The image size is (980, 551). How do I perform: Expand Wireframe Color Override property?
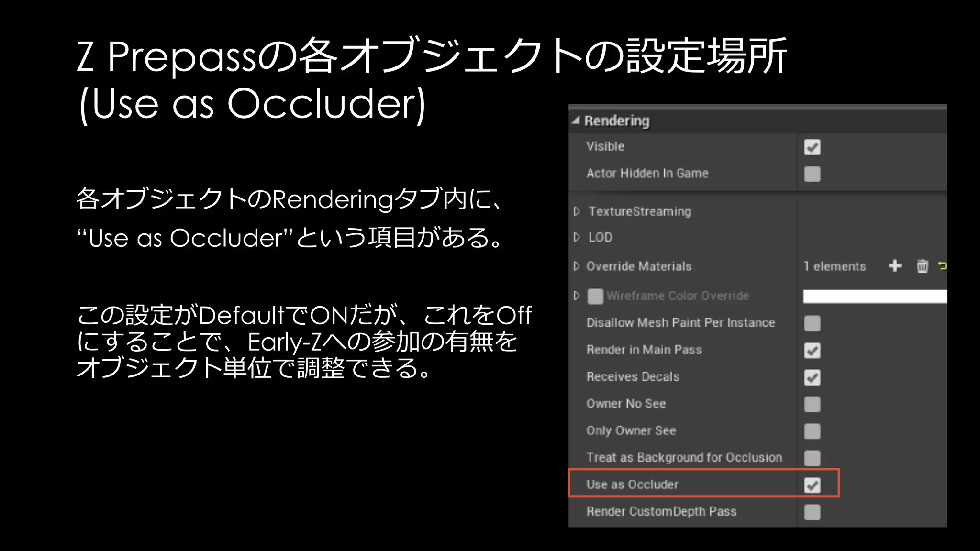[577, 296]
